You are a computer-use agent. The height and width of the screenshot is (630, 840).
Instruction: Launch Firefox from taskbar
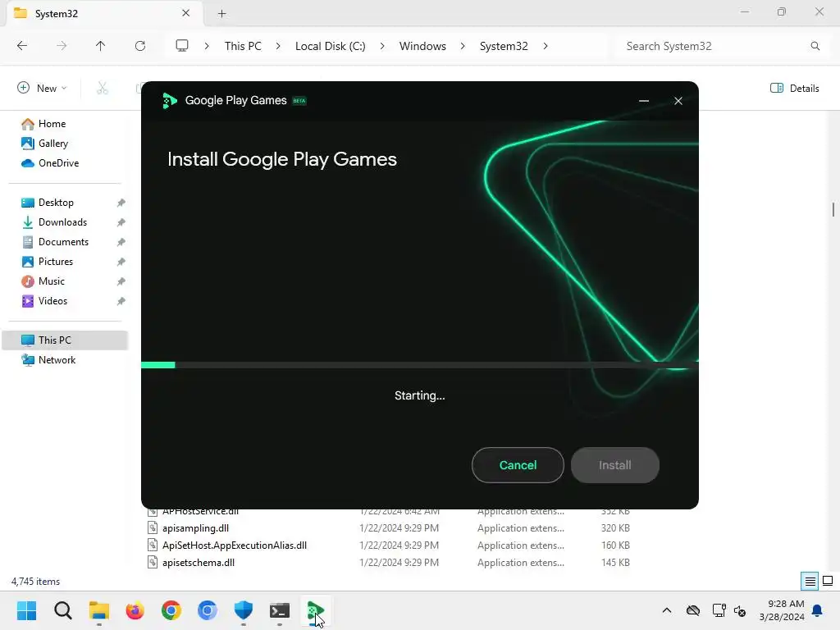(x=135, y=610)
